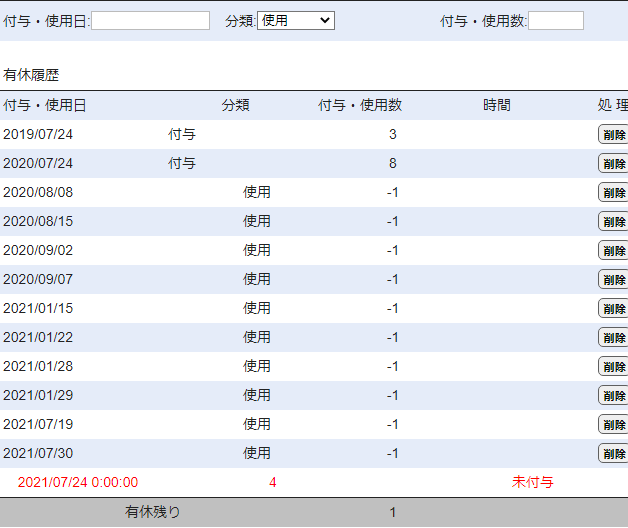Remove the 2020/09/02 usage row
The height and width of the screenshot is (528, 628).
point(613,251)
